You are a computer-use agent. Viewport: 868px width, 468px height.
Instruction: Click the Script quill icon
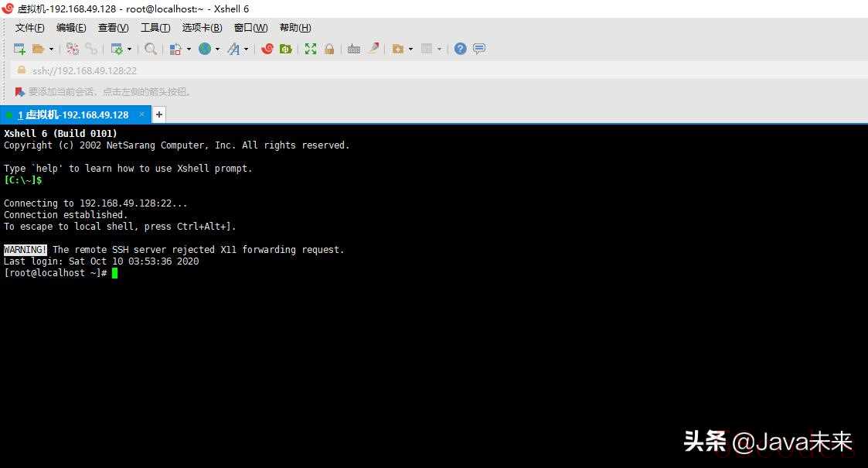point(374,48)
